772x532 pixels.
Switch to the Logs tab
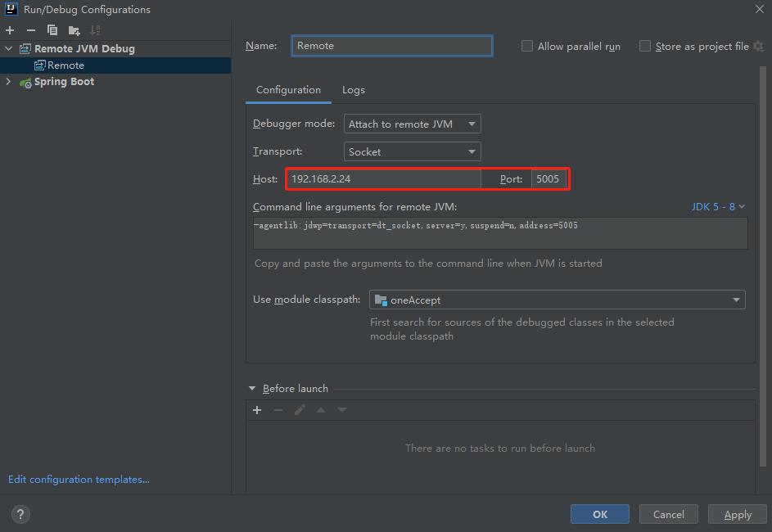click(x=354, y=90)
